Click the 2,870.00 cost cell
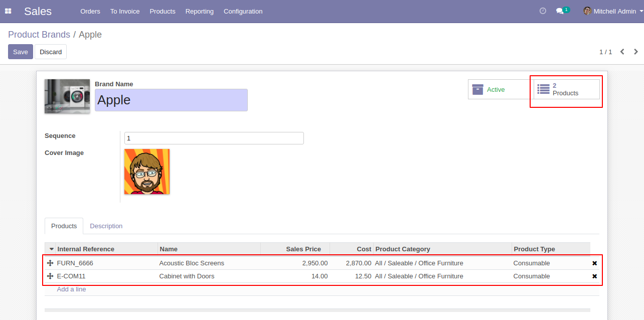Viewport: 644px width, 320px height. coord(351,263)
